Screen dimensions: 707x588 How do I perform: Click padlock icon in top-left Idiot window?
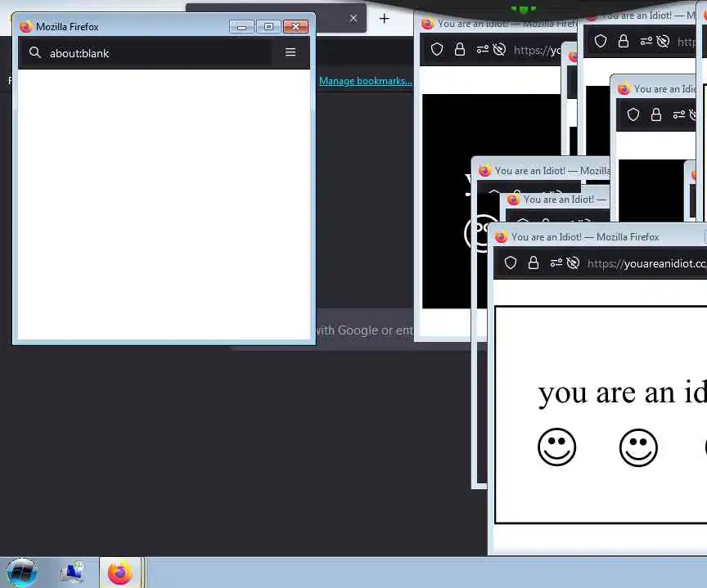459,49
